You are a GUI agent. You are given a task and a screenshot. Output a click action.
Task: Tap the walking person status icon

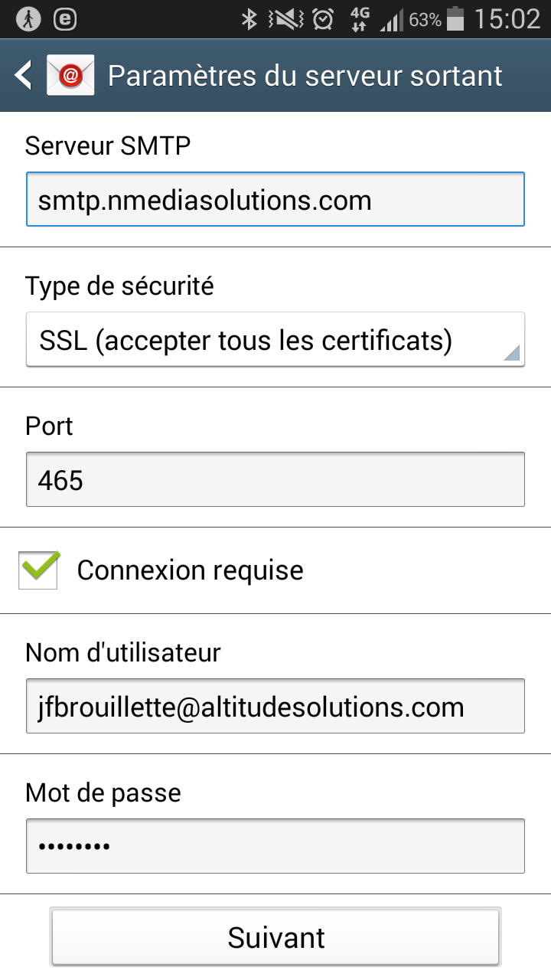[30, 19]
